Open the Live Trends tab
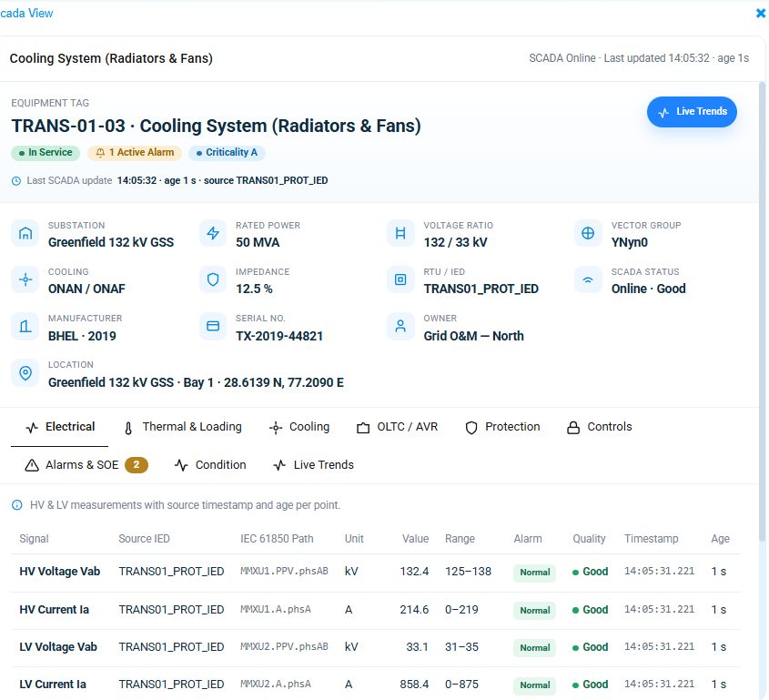769x700 pixels. point(313,465)
